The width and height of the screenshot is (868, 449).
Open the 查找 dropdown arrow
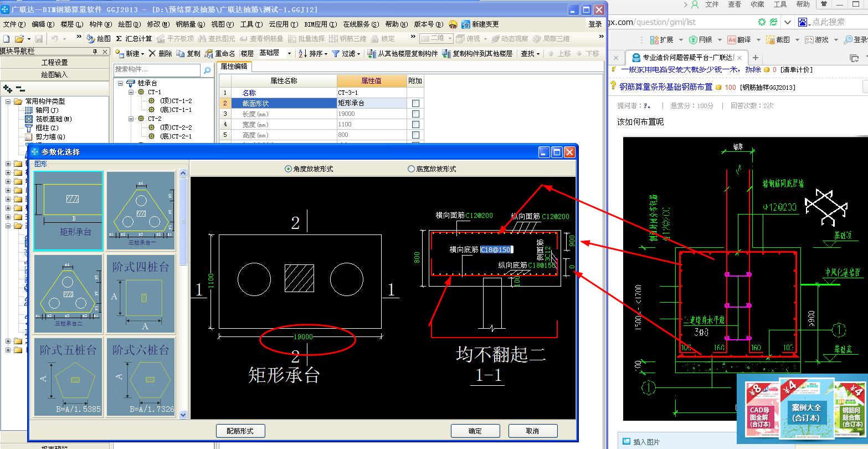538,54
